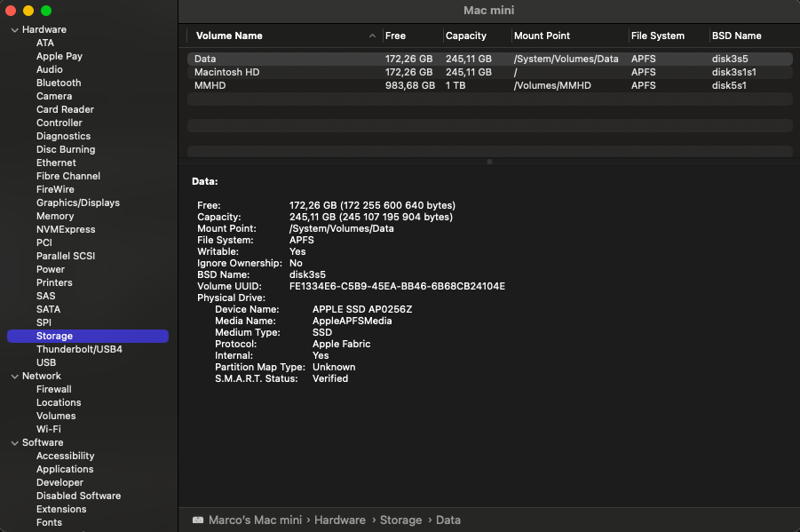Screen dimensions: 800x532
Task: Select the Macintosh HD volume row
Action: 490,72
